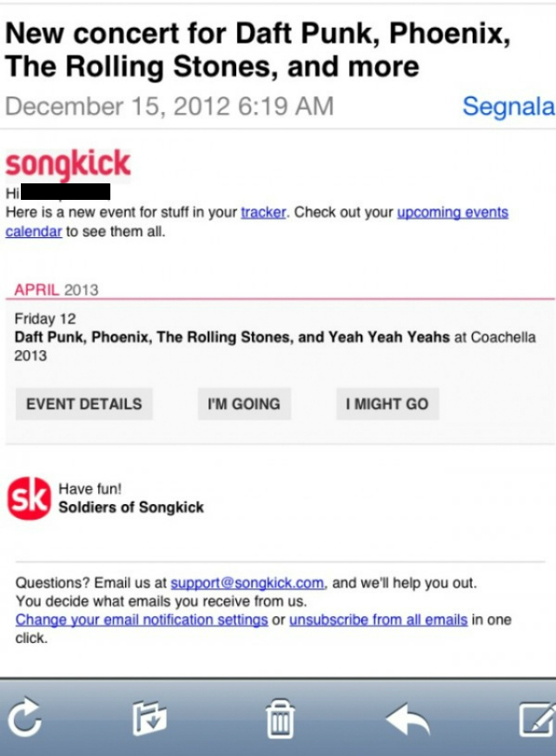Screen dimensions: 556x756
Task: Tap the reply arrow icon
Action: click(407, 719)
